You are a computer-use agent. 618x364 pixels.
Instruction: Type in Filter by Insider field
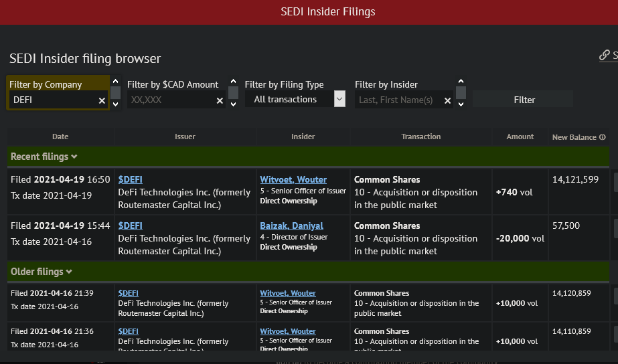(x=396, y=100)
